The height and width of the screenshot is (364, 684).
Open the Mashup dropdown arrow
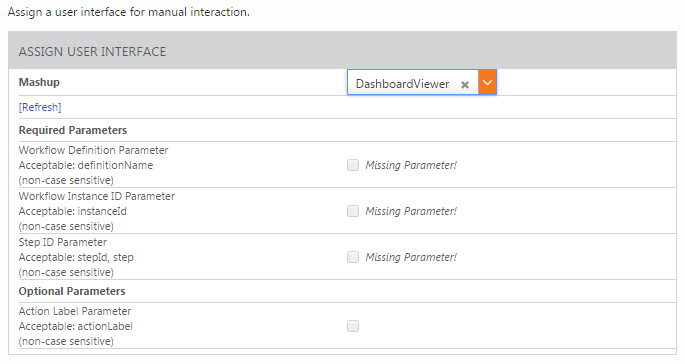click(487, 82)
